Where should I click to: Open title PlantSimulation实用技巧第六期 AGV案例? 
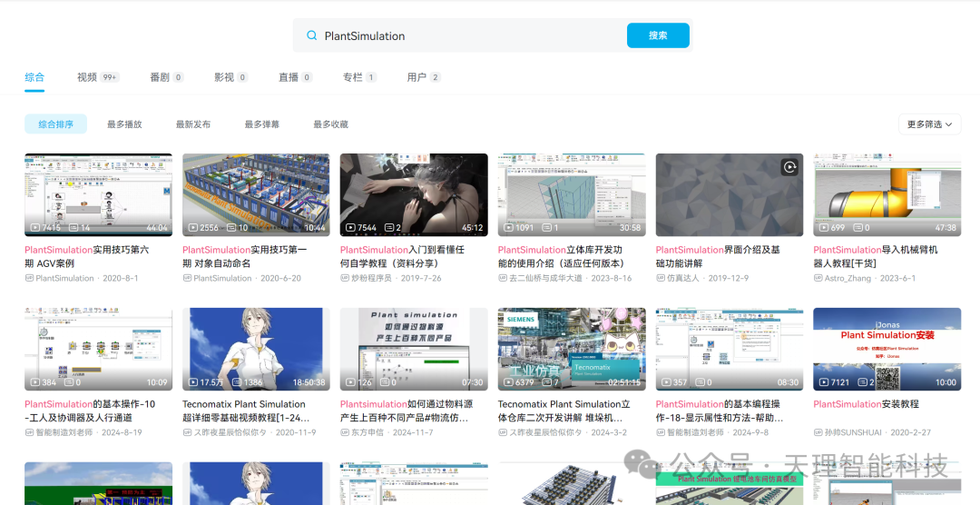87,256
